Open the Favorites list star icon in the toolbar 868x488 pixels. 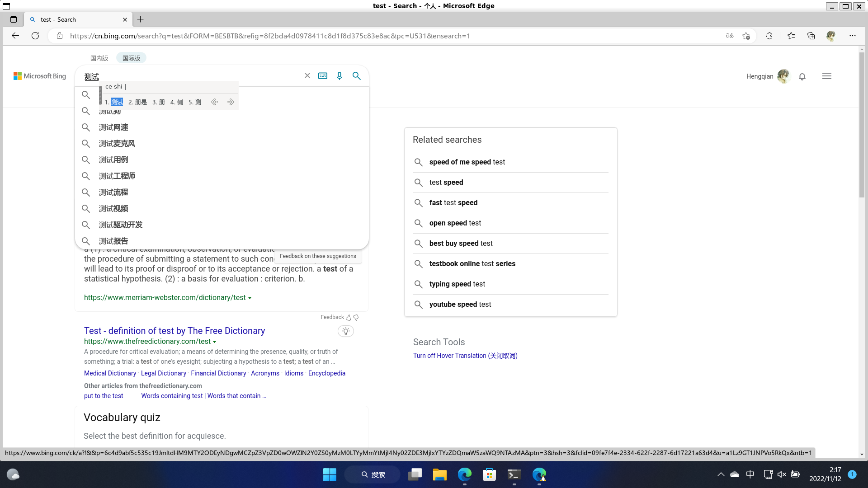[x=791, y=36]
